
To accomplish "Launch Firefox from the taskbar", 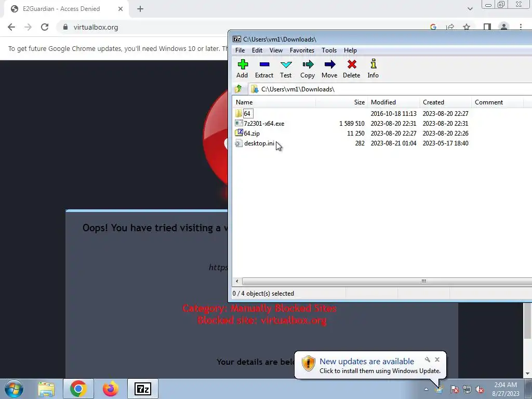I will tap(111, 389).
